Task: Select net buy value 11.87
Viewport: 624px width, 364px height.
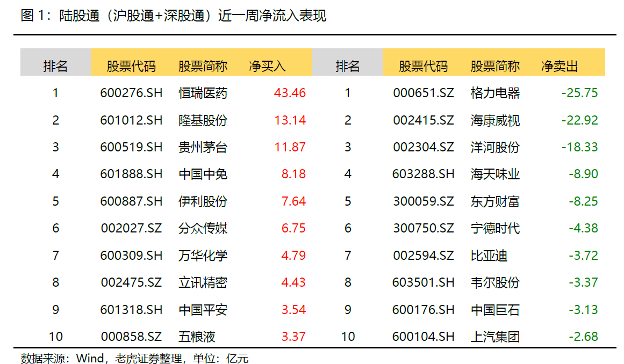Action: point(290,147)
